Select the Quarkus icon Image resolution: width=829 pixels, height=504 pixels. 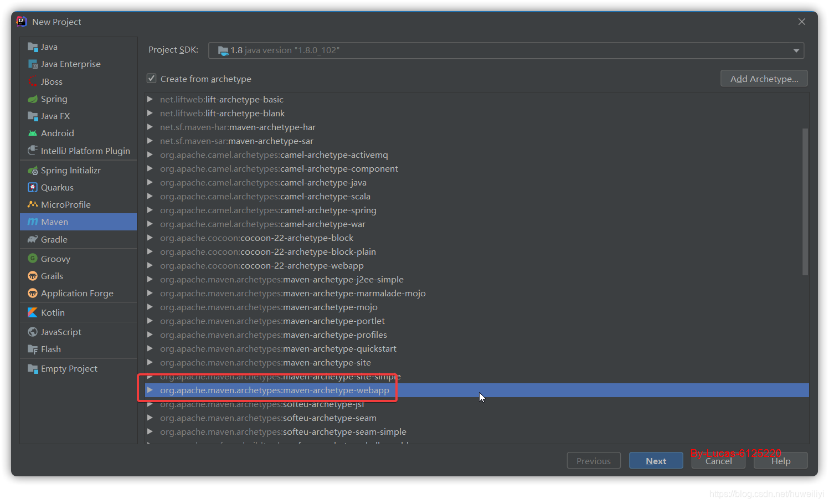point(33,187)
